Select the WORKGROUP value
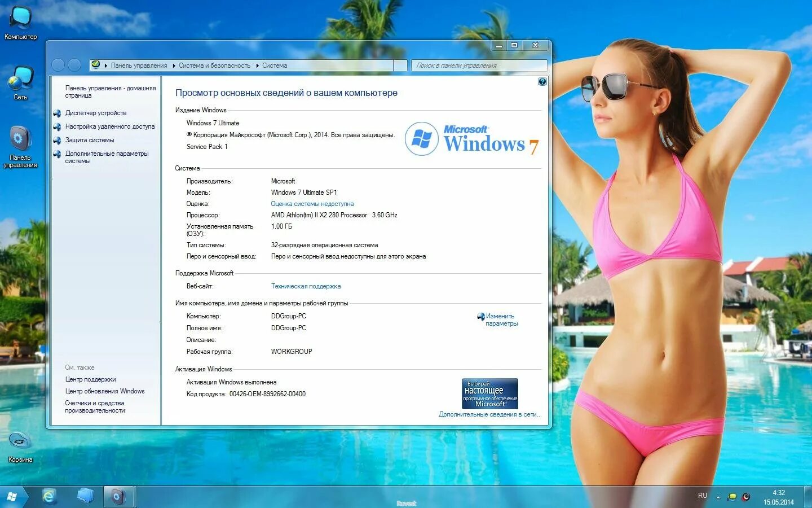812x508 pixels. [x=292, y=352]
